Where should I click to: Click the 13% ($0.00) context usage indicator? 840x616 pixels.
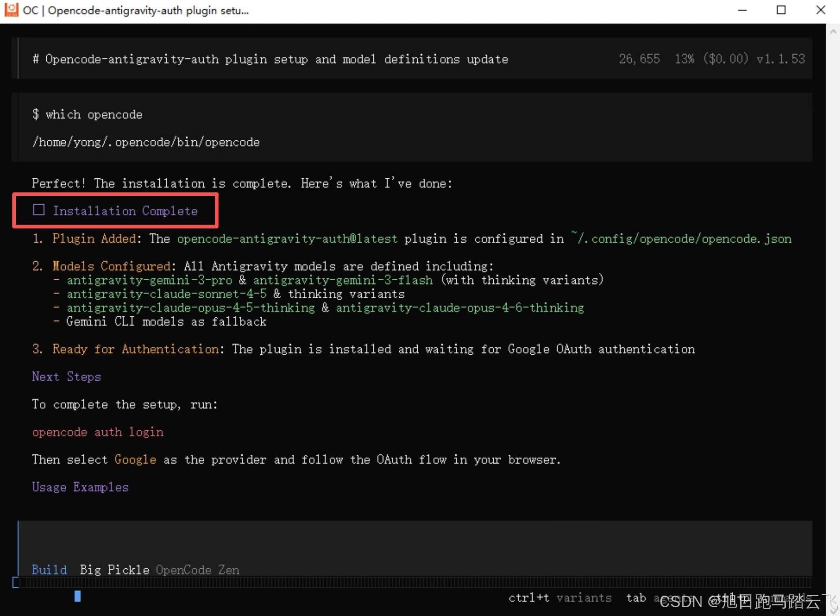tap(711, 59)
